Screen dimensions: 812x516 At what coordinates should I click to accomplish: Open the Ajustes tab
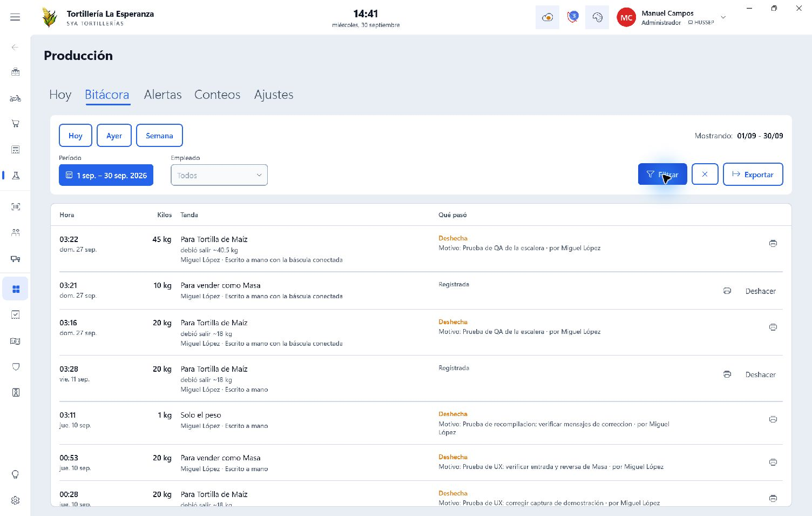274,95
